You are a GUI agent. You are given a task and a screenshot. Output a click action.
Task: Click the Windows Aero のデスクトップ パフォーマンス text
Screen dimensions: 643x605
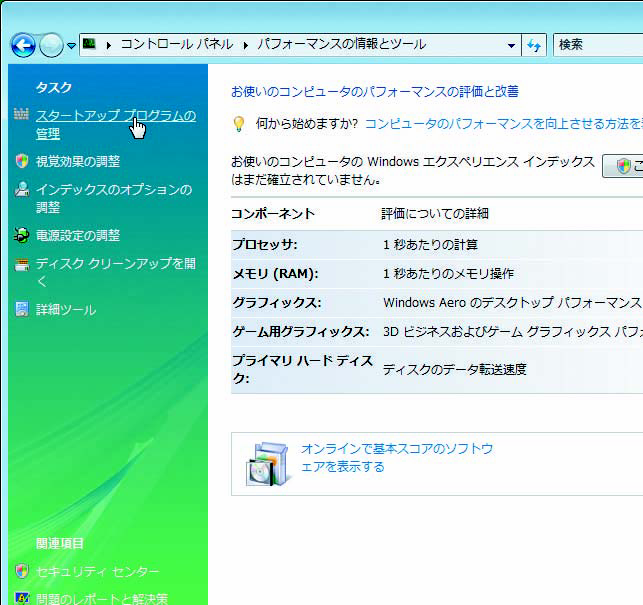click(x=512, y=303)
